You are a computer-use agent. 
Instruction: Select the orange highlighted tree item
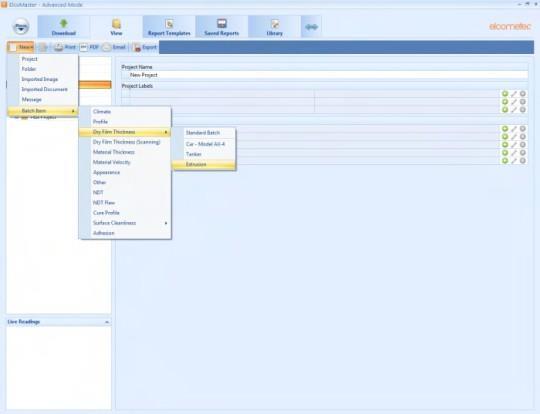point(95,85)
